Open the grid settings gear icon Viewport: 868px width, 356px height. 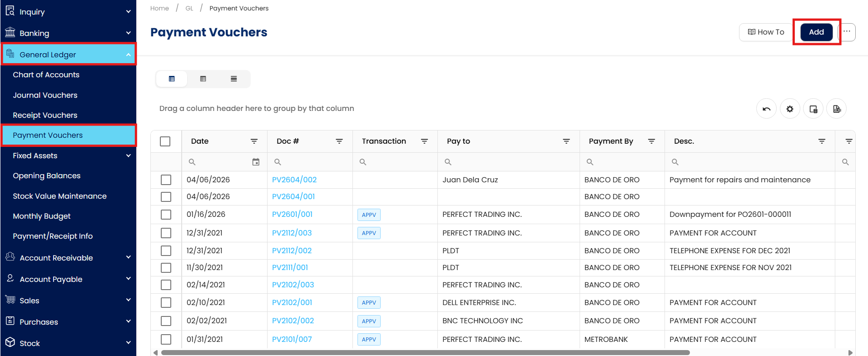pos(790,109)
